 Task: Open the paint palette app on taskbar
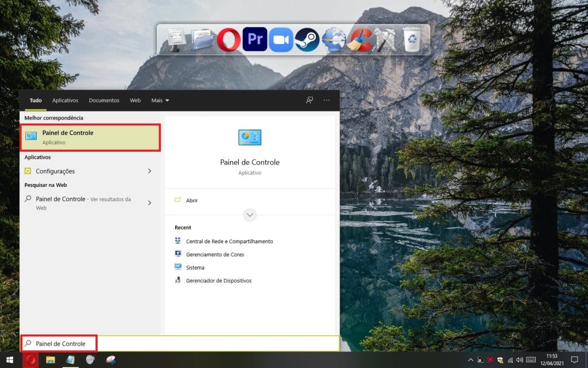point(111,360)
